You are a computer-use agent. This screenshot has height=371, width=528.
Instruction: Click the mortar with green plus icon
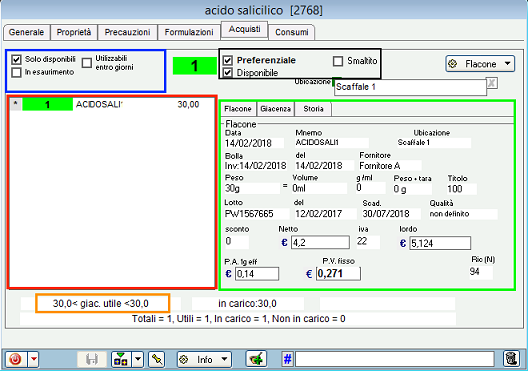tap(256, 359)
